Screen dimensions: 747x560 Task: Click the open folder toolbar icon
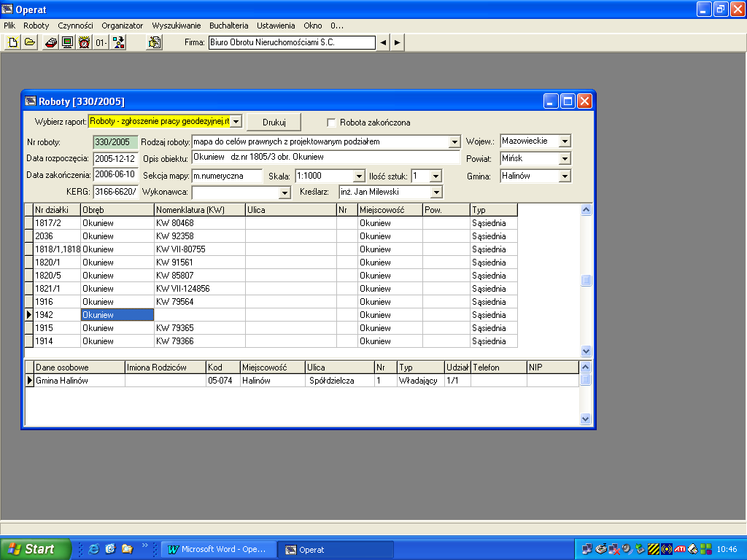coord(30,42)
